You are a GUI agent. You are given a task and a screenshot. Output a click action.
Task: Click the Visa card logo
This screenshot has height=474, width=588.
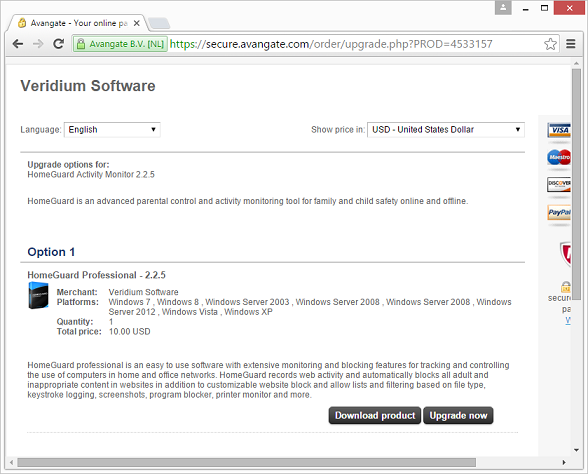point(559,130)
